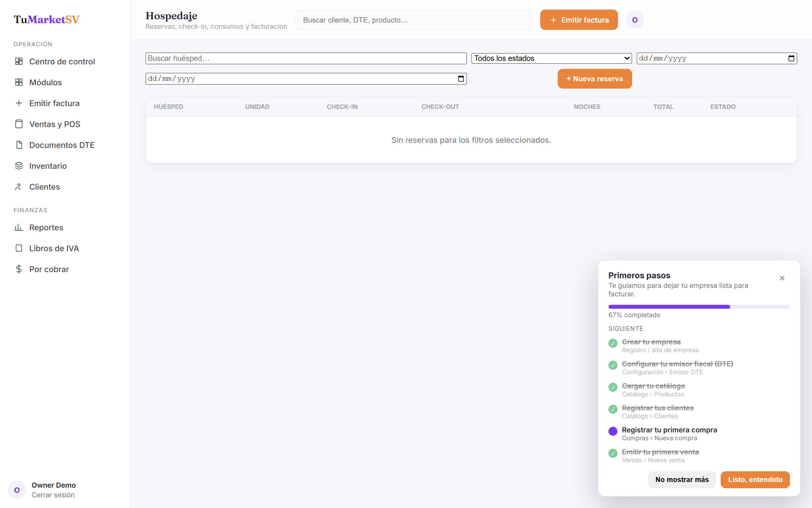The height and width of the screenshot is (508, 812).
Task: Click the Por cobrar dollar icon
Action: 19,269
